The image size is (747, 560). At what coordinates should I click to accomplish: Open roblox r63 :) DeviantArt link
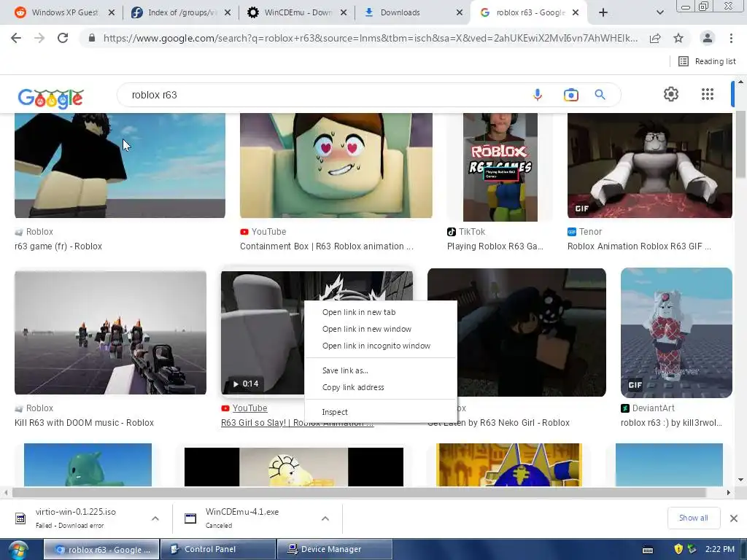click(x=671, y=422)
